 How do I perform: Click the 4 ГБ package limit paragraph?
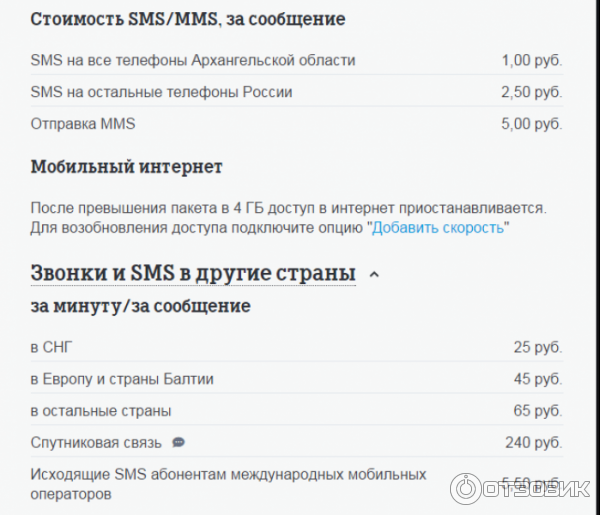(288, 208)
